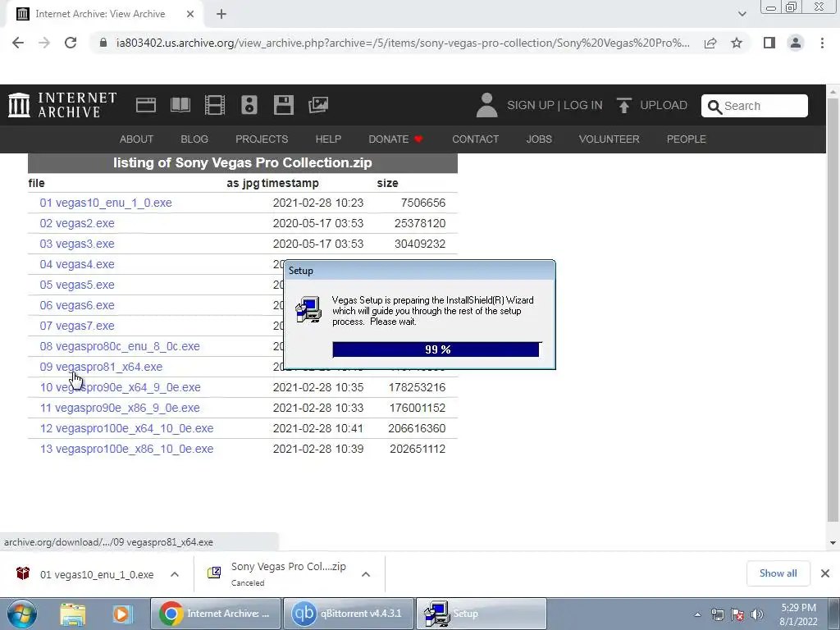Download 05 vegas5.exe
The image size is (840, 630).
(76, 285)
